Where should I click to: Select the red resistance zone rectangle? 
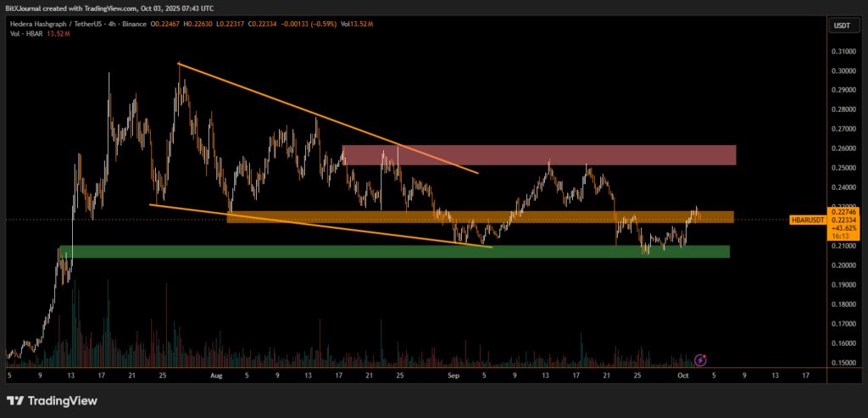tap(538, 155)
